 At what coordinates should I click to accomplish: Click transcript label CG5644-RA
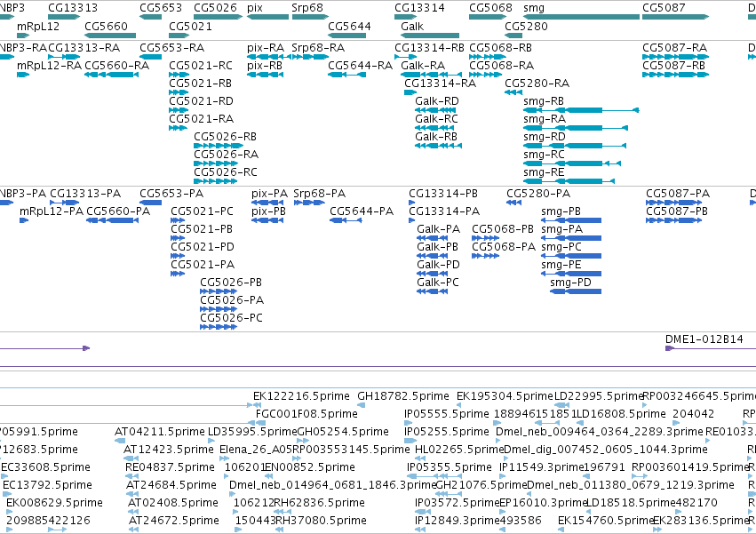(360, 66)
